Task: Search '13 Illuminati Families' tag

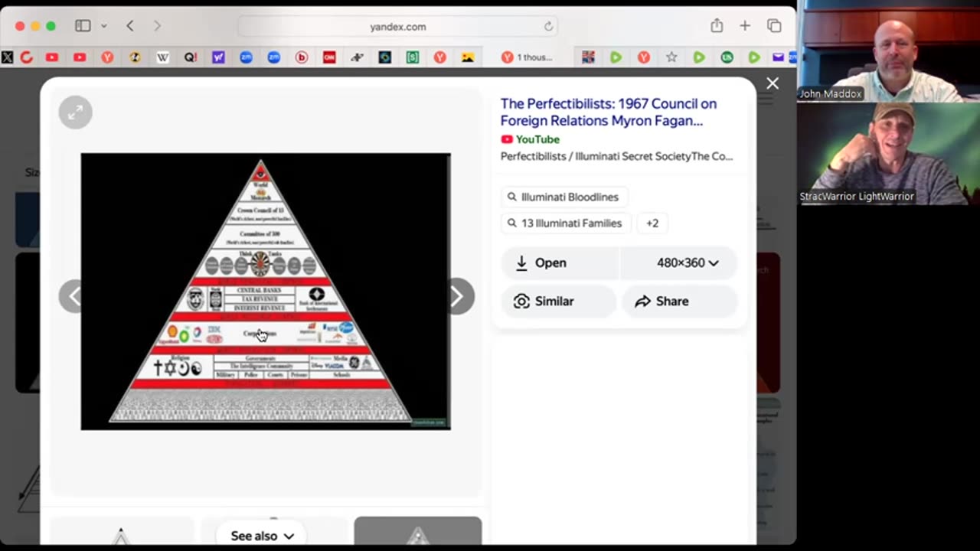Action: (564, 223)
